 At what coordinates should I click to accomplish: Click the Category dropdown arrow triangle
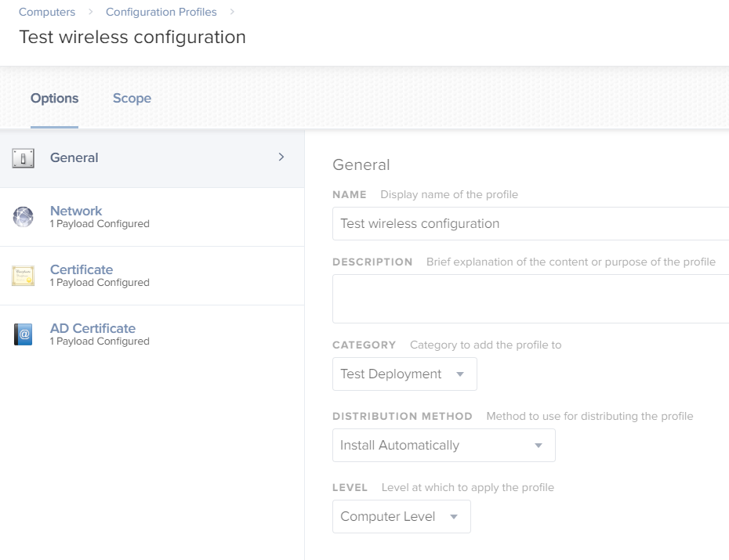(x=460, y=374)
